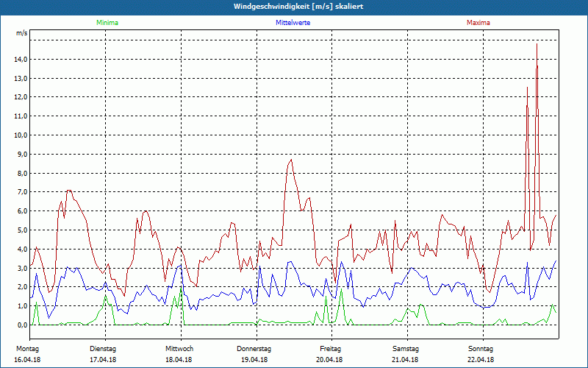Click the date 22.04.18
Image resolution: width=588 pixels, height=368 pixels.
tap(481, 360)
